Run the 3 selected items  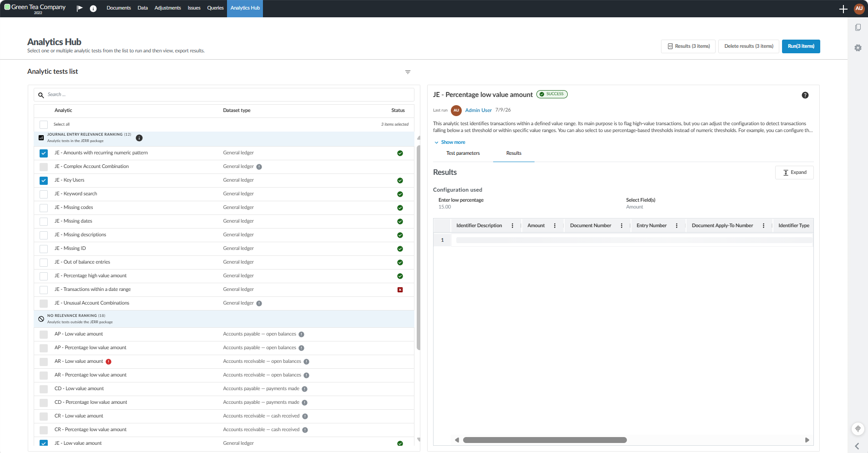coord(801,46)
